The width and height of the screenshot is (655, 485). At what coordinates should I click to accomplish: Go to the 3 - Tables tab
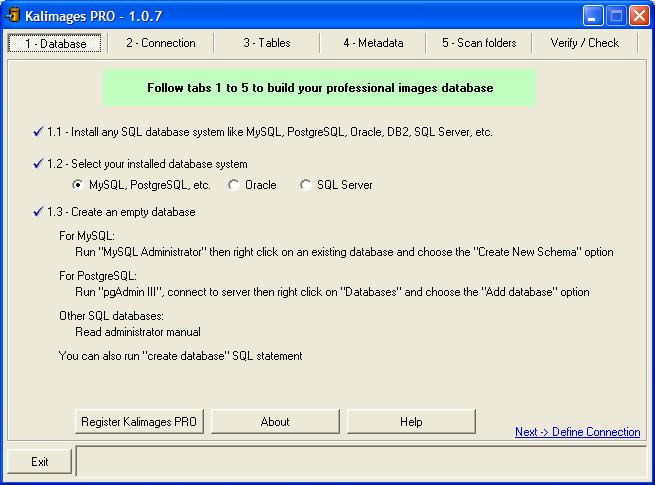tap(266, 43)
